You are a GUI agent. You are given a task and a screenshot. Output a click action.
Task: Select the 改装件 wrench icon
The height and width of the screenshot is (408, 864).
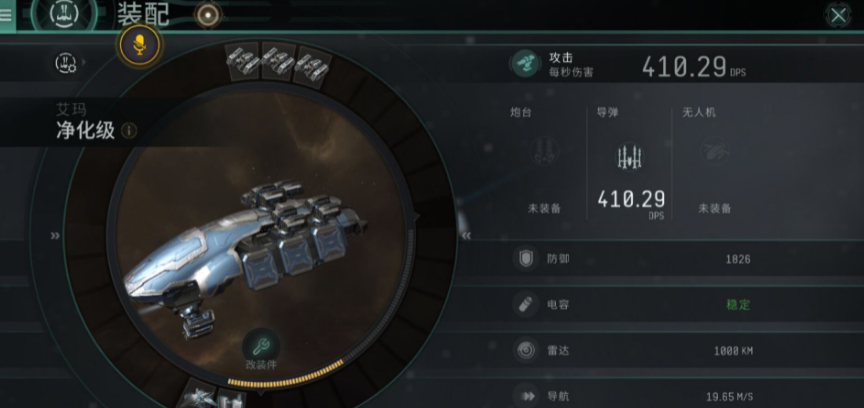tap(261, 346)
